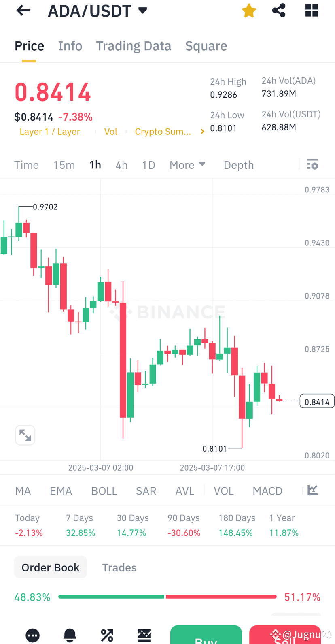The image size is (335, 644).
Task: Turn on the EMA indicator
Action: (61, 490)
